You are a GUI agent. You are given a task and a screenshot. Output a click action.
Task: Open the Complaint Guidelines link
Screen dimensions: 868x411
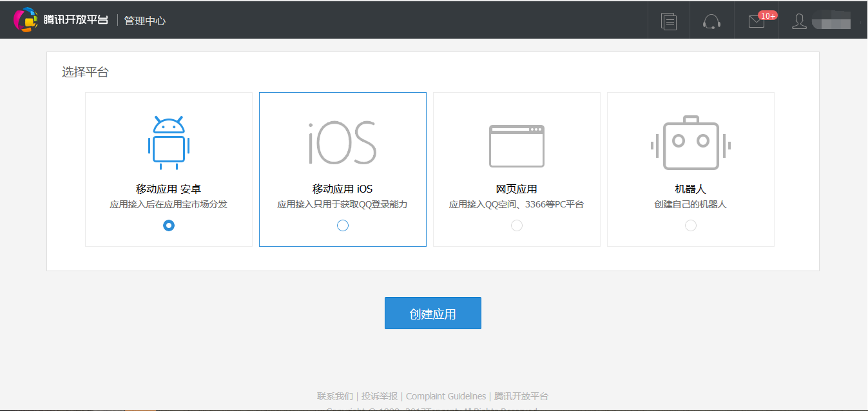pyautogui.click(x=446, y=396)
